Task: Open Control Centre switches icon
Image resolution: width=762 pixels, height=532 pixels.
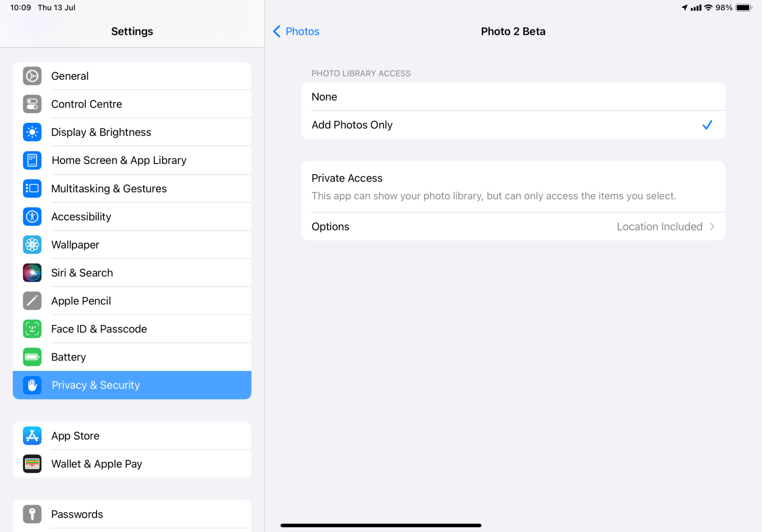Action: tap(32, 104)
